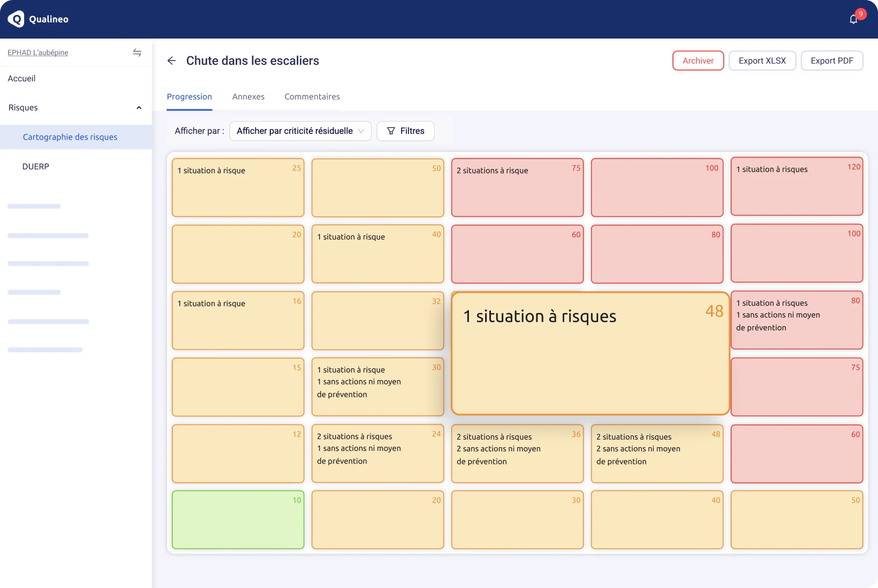Open the 'Afficher par criticité résiduelle' dropdown
Viewport: 878px width, 588px height.
[300, 131]
